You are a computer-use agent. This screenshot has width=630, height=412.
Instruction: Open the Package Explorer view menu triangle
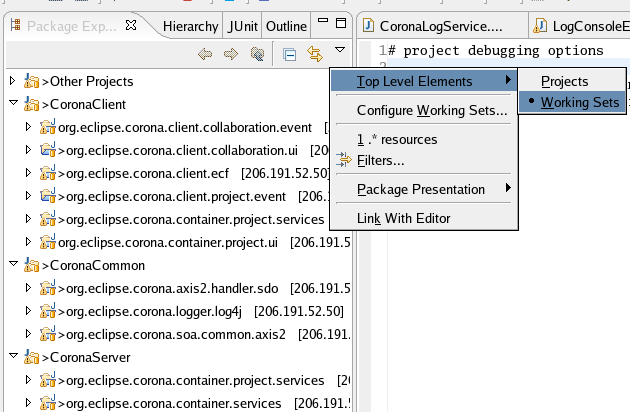340,50
